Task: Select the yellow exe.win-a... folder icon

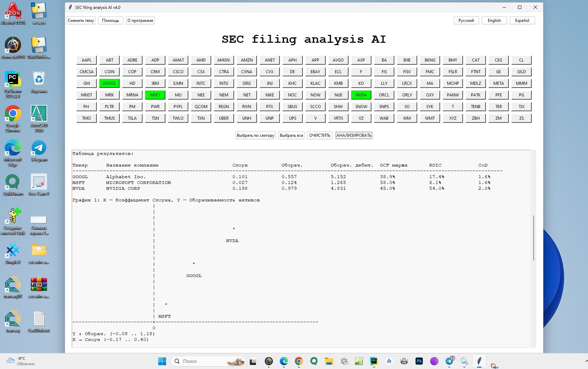Action: (39, 253)
